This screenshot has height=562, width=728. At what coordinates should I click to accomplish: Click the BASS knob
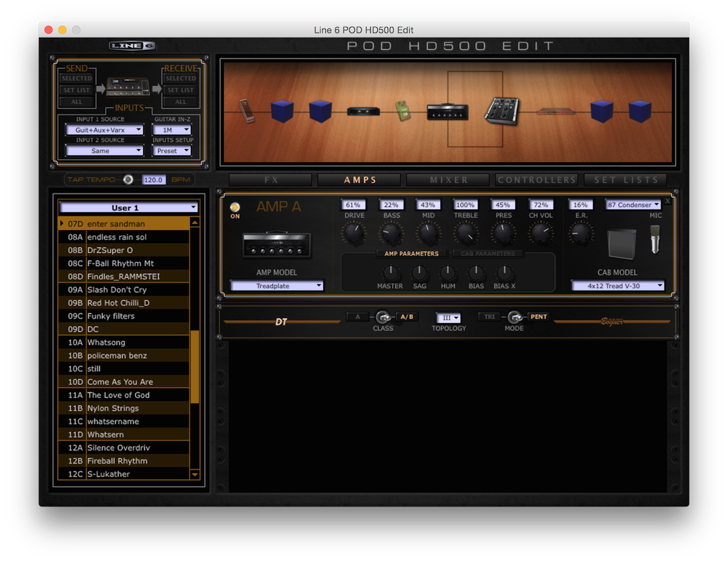[391, 234]
